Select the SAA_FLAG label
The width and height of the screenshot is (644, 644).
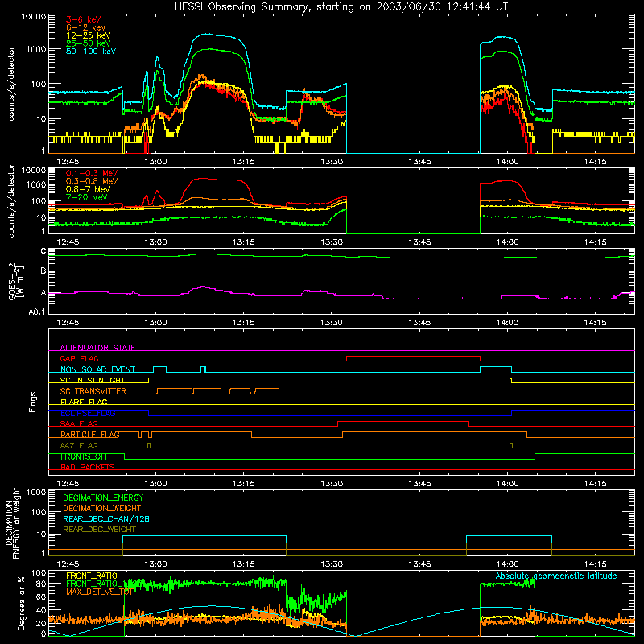coord(79,423)
